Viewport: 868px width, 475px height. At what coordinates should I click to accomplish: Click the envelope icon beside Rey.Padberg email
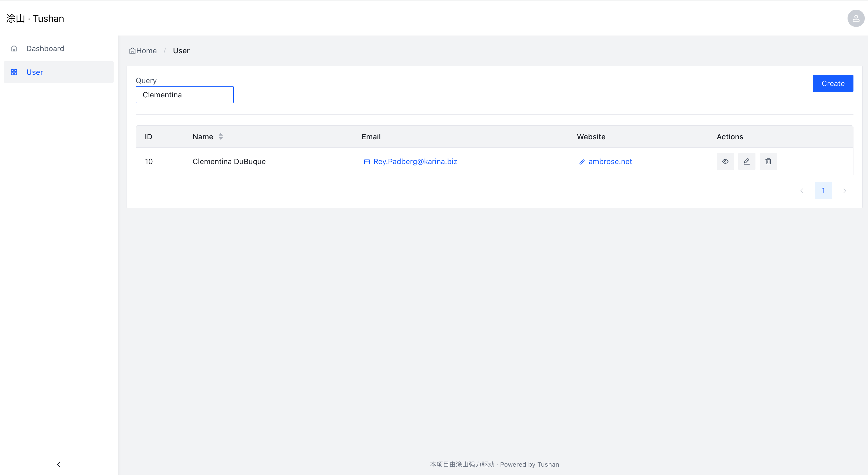(x=367, y=162)
